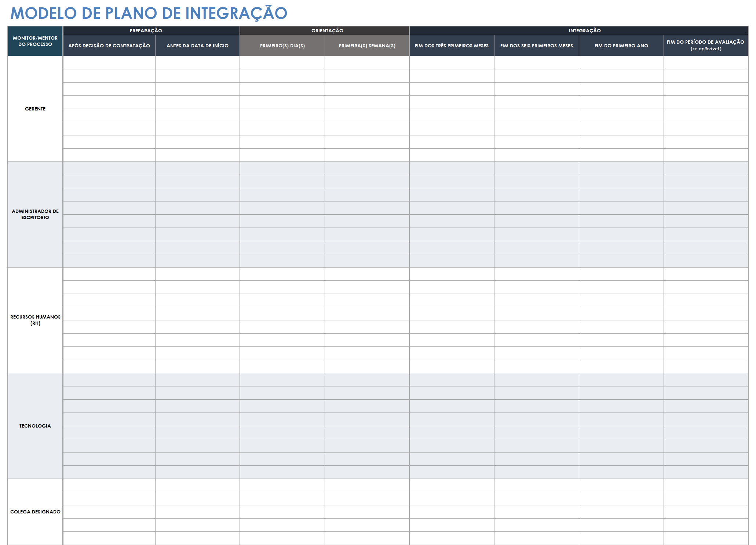Click the APÓS DECISÃO DE CONTRATAÇÃO column header

point(109,46)
